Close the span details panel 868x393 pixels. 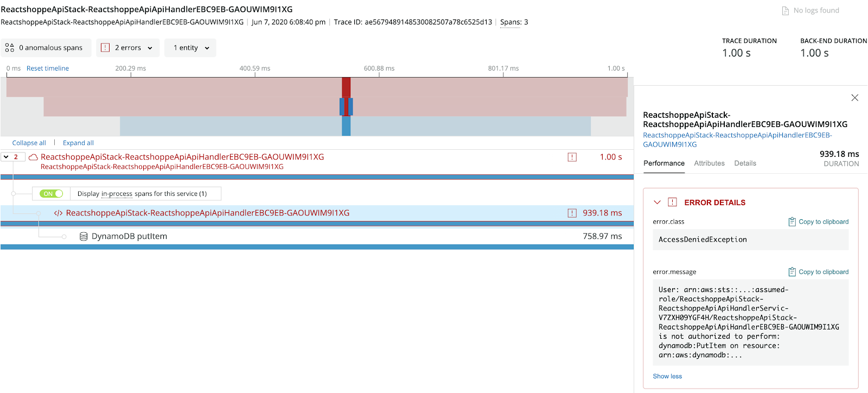point(855,98)
